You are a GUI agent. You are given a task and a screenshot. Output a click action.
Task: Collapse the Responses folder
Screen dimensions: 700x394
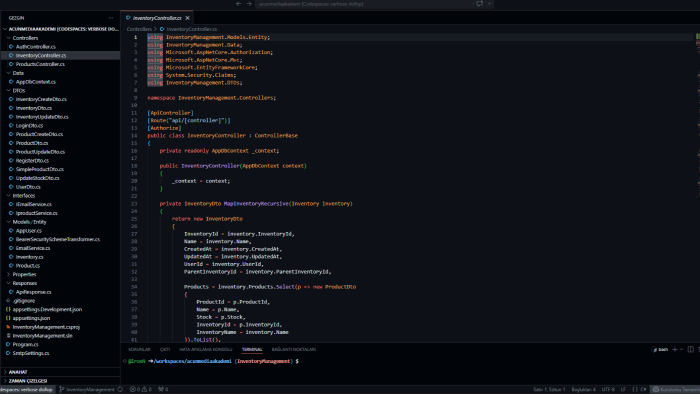point(8,283)
